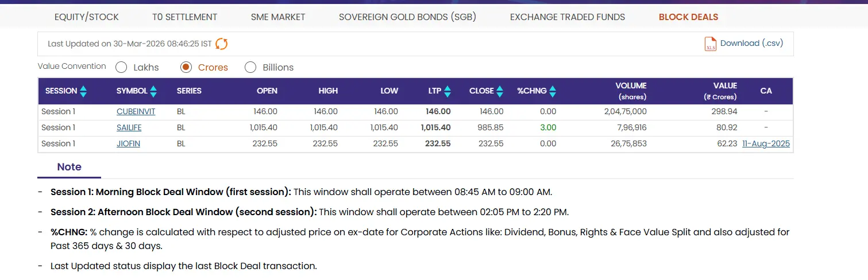
Task: Click the Note section heading
Action: (x=69, y=167)
